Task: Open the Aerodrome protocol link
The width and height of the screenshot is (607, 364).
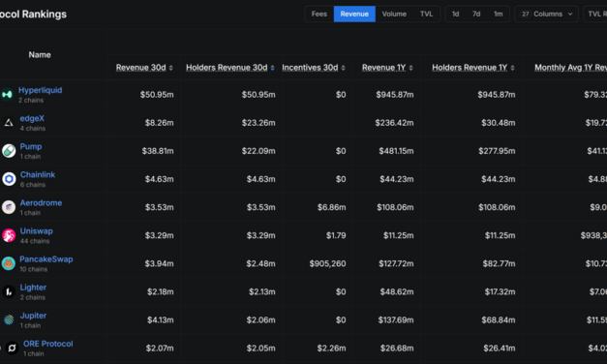Action: 41,203
